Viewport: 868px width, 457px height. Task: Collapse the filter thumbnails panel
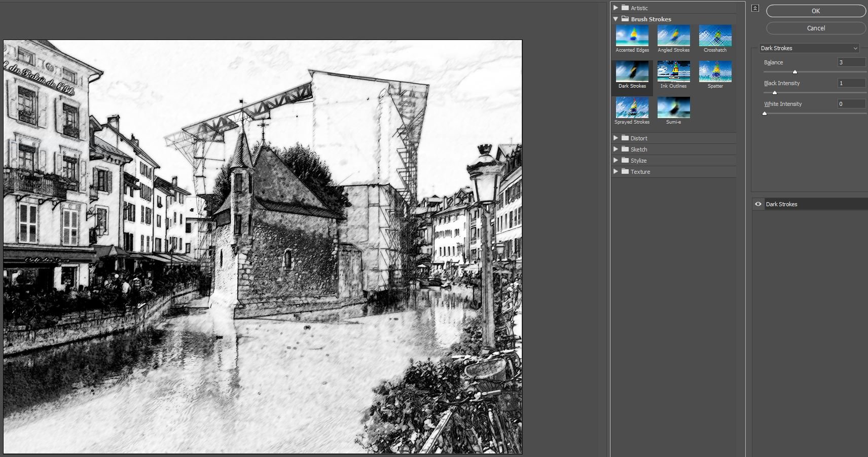point(755,8)
